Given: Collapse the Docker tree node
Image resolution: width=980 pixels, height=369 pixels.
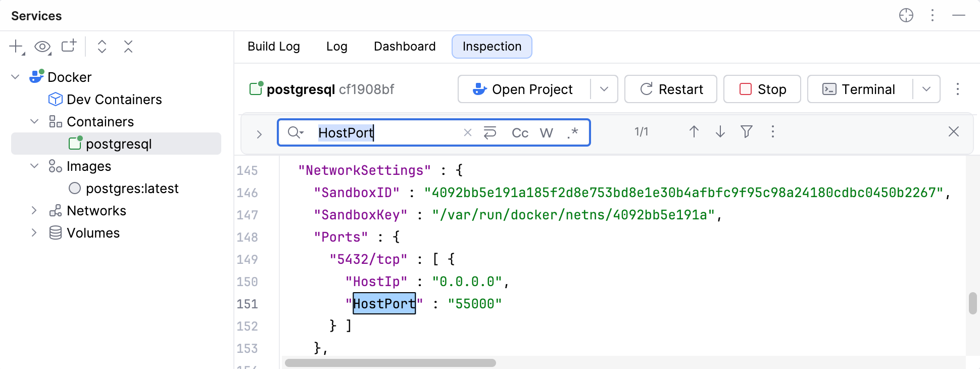Looking at the screenshot, I should click(16, 77).
